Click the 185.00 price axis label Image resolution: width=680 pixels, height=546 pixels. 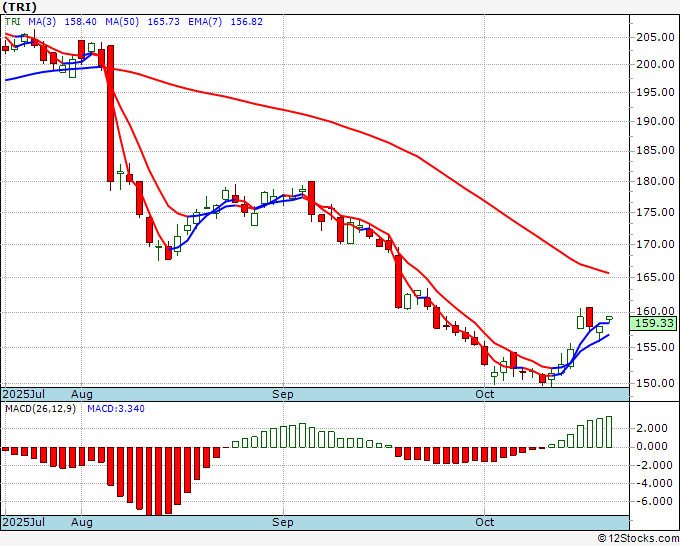tap(655, 150)
